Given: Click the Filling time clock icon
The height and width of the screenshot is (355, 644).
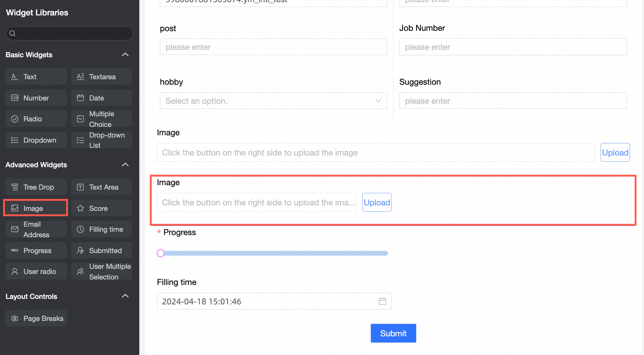Looking at the screenshot, I should [80, 229].
